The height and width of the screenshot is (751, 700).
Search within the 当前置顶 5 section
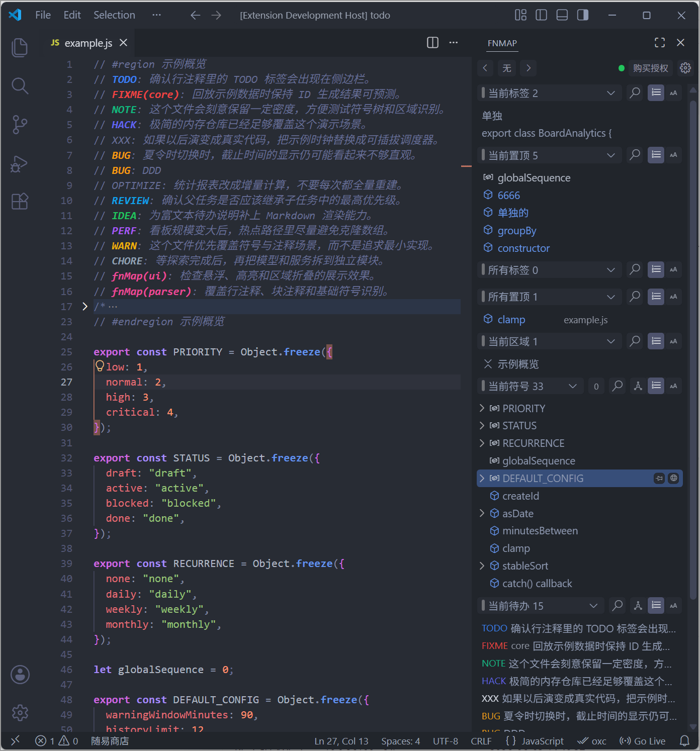click(x=635, y=155)
